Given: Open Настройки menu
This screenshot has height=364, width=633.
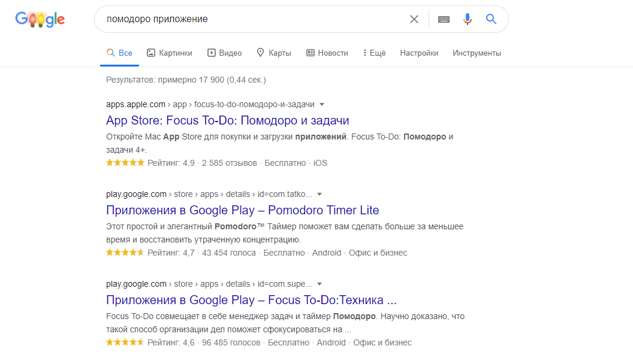Looking at the screenshot, I should point(419,53).
